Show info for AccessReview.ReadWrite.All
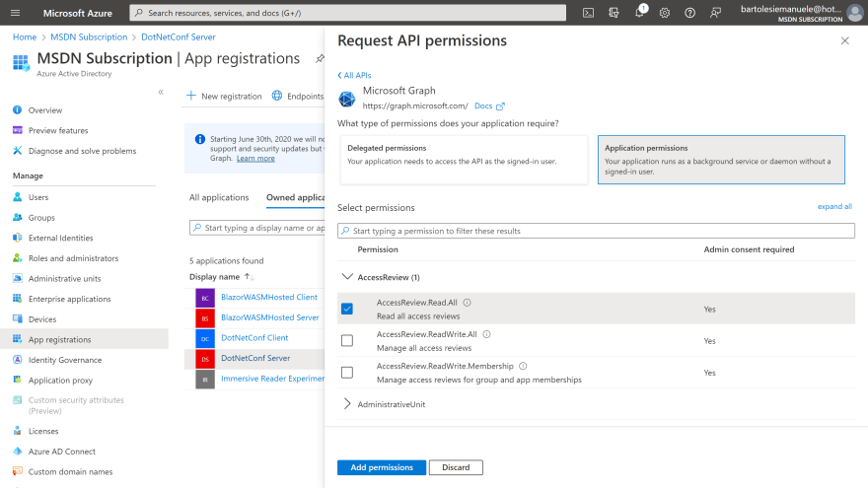 pos(486,334)
